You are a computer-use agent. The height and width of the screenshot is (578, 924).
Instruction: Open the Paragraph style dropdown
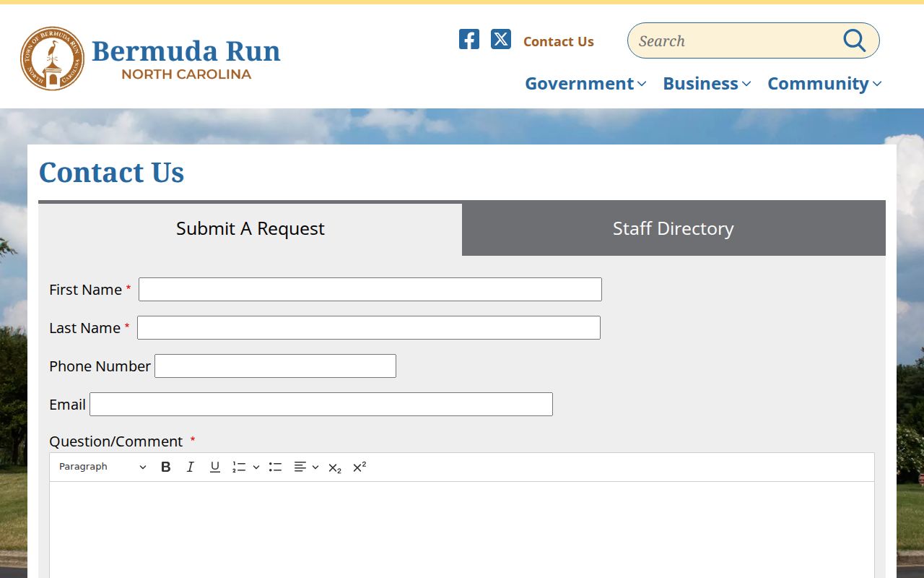[x=103, y=467]
